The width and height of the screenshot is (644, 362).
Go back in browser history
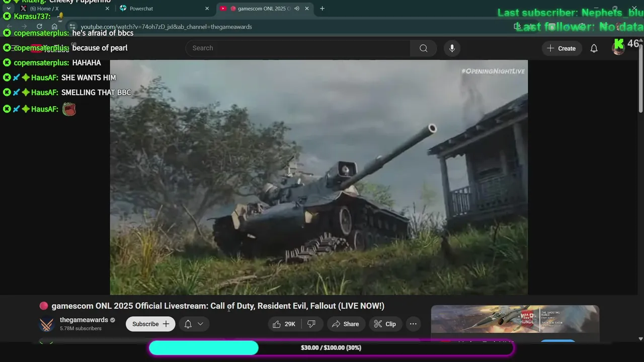click(9, 27)
